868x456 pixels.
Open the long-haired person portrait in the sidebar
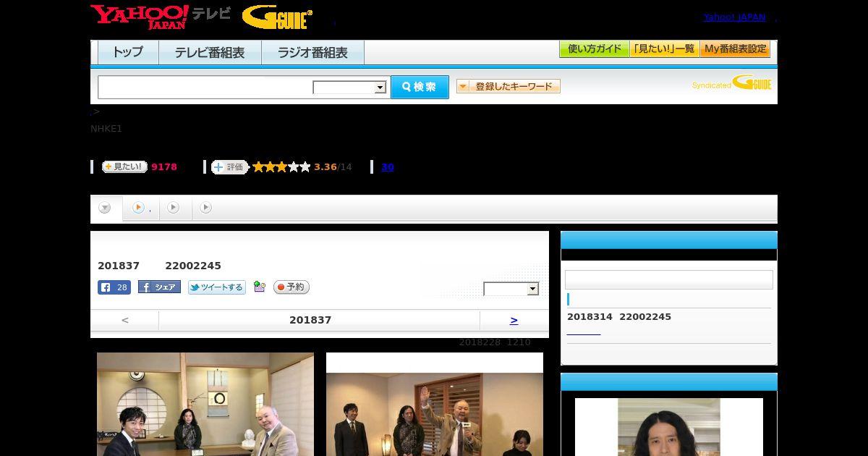tap(669, 427)
